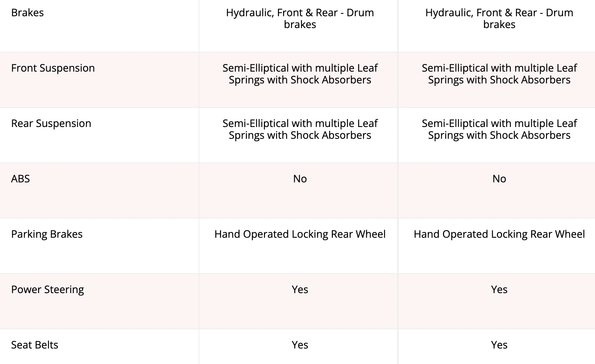Select second column Front Suspension value
595x364 pixels.
pos(499,74)
